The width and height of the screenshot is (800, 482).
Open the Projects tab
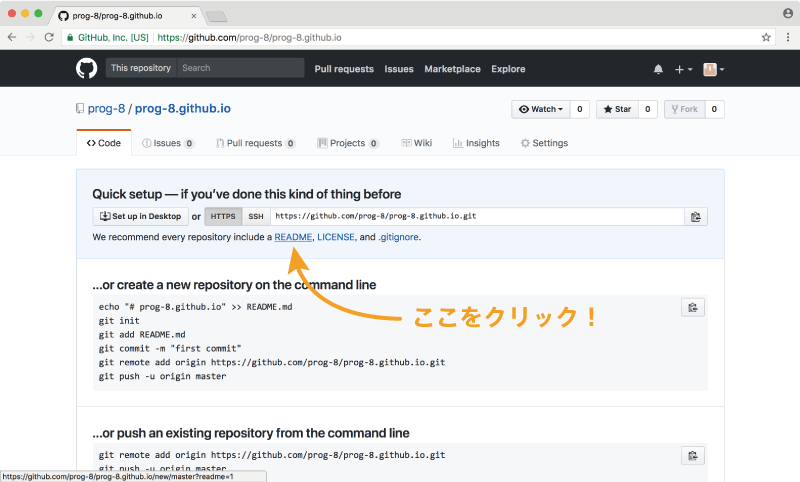tap(348, 143)
